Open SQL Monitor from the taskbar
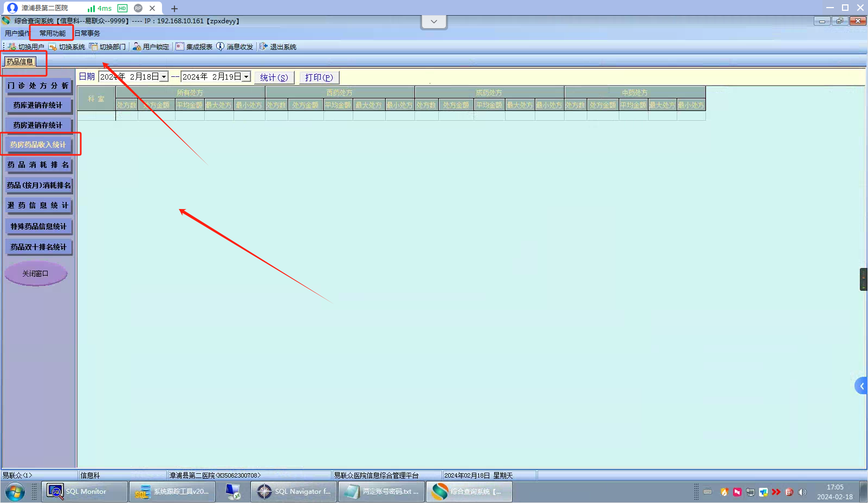868x503 pixels. click(x=85, y=492)
